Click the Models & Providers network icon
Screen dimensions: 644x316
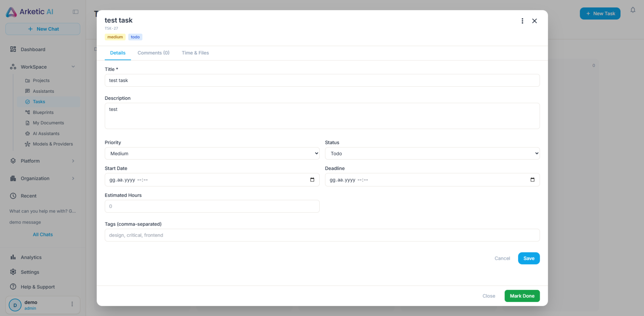point(28,144)
